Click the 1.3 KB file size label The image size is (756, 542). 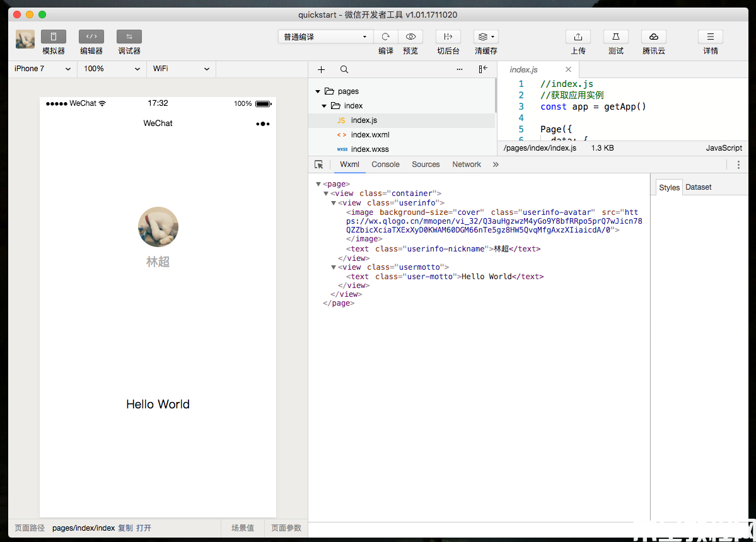click(x=603, y=148)
